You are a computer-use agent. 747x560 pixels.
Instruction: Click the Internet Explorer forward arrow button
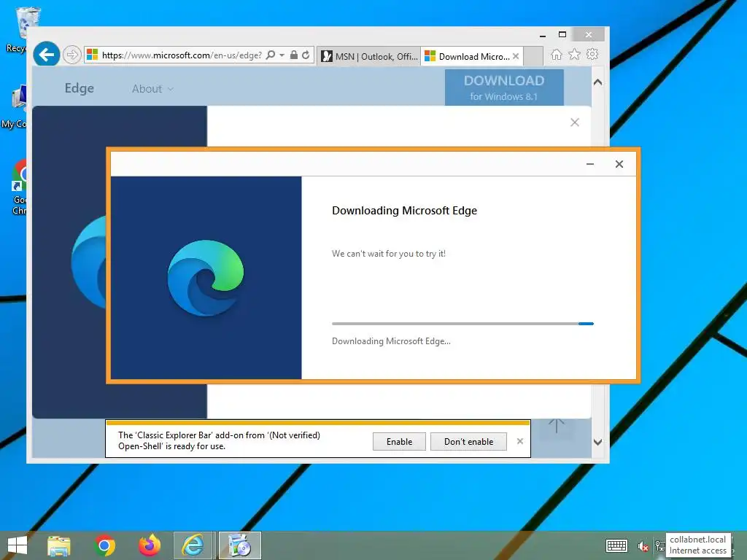coord(72,55)
